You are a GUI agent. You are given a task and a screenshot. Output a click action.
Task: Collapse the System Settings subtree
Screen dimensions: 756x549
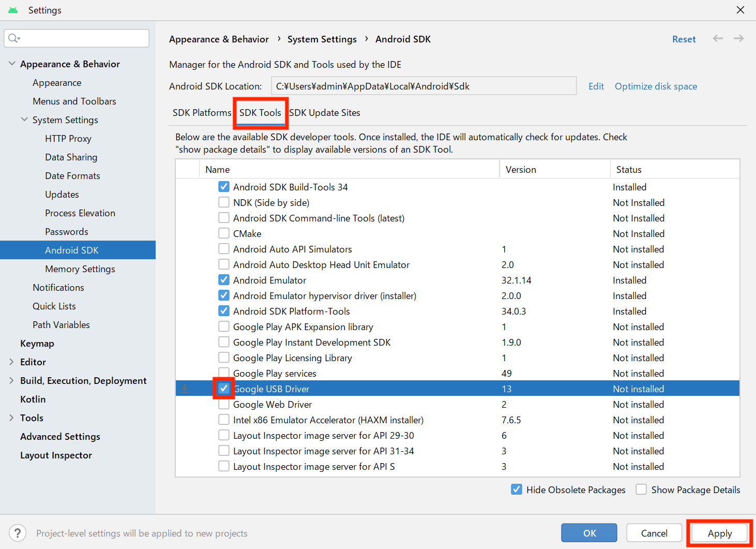pos(24,120)
